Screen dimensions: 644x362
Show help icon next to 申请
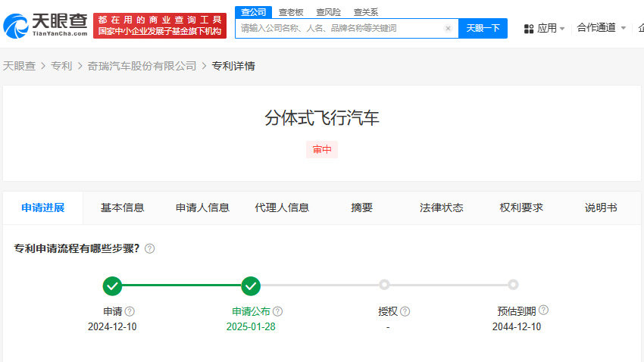(x=130, y=311)
